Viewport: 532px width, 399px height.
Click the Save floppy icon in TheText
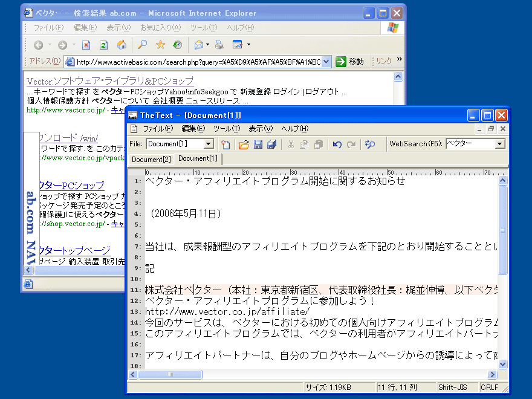point(258,144)
